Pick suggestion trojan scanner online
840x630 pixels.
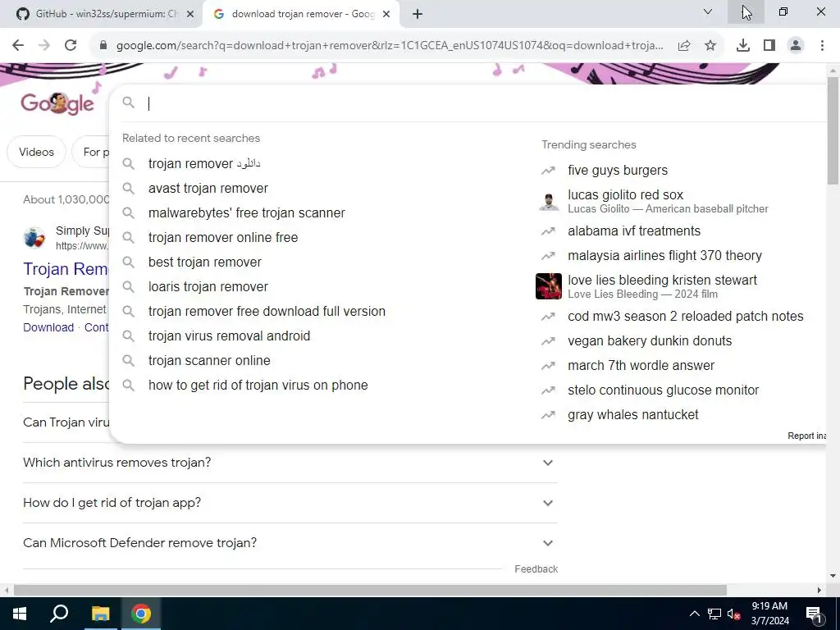tap(209, 361)
